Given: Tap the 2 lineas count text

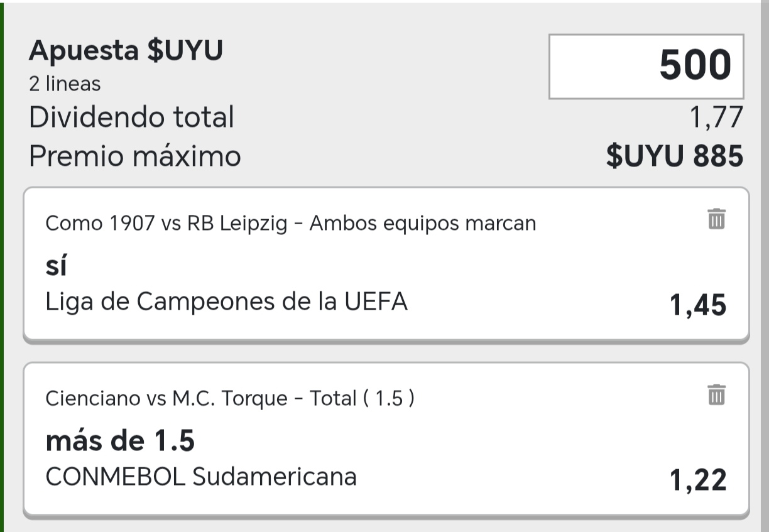Looking at the screenshot, I should (x=65, y=84).
